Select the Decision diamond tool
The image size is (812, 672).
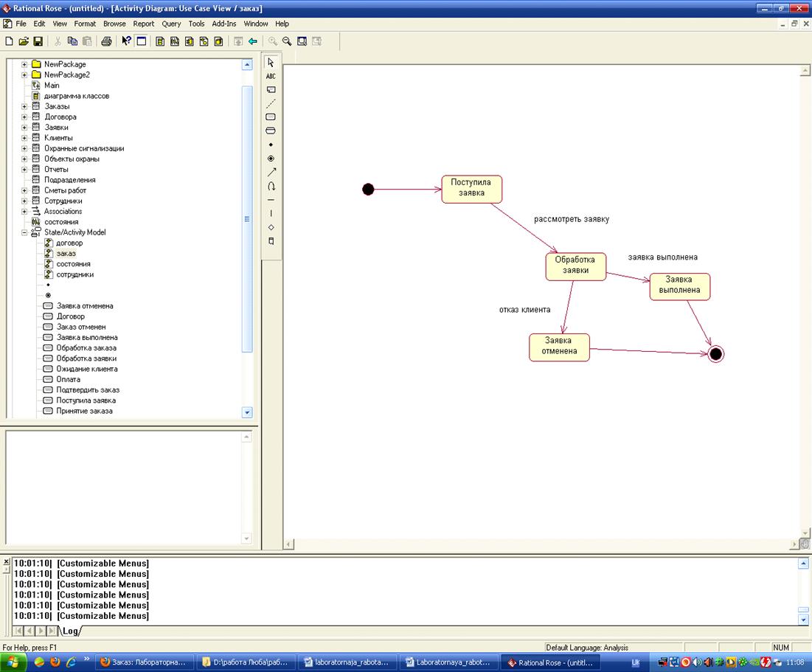pyautogui.click(x=271, y=227)
